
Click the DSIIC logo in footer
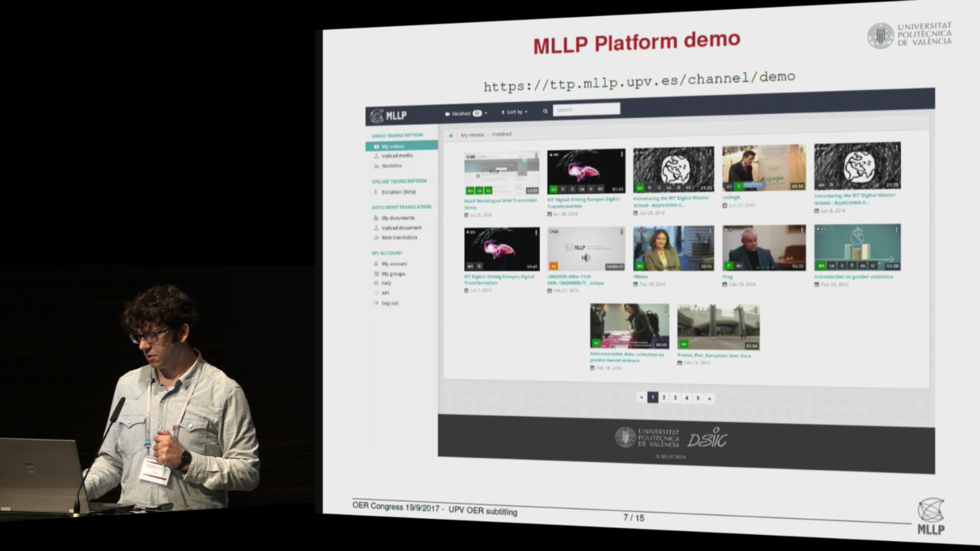click(x=707, y=438)
